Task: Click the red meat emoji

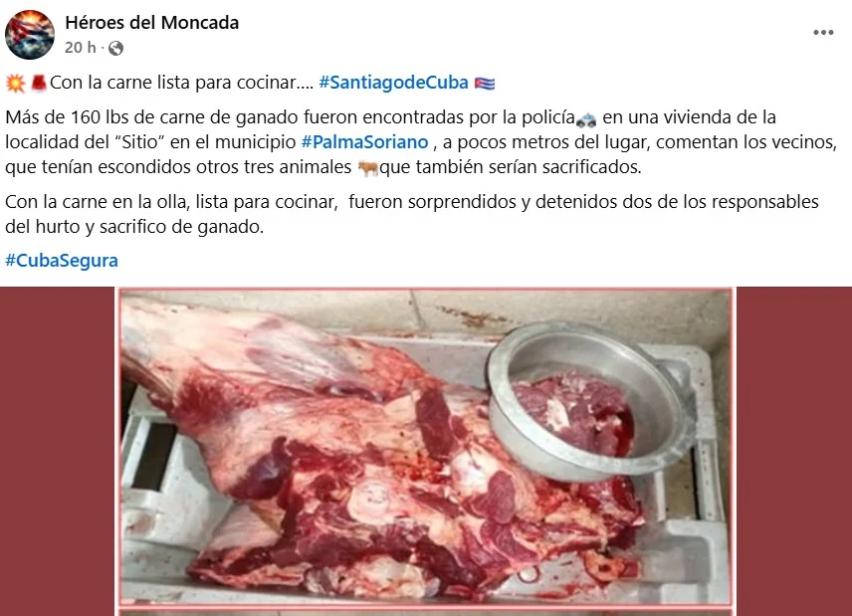Action: point(39,84)
